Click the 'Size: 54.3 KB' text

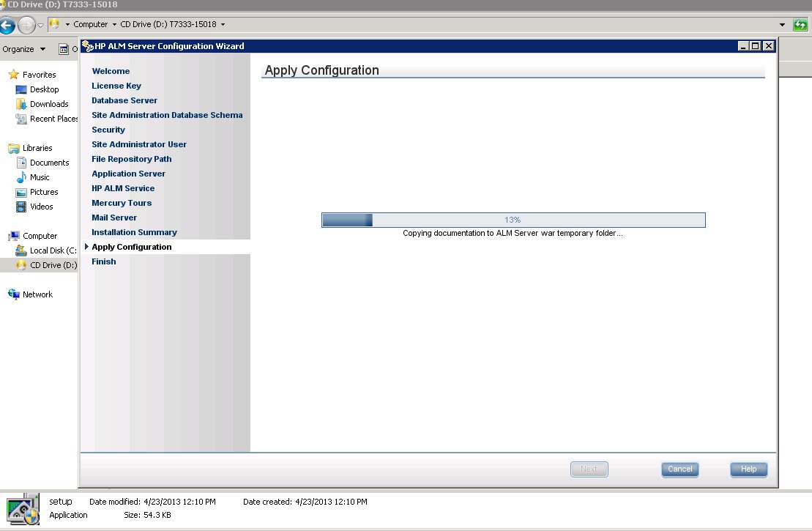[x=147, y=516]
